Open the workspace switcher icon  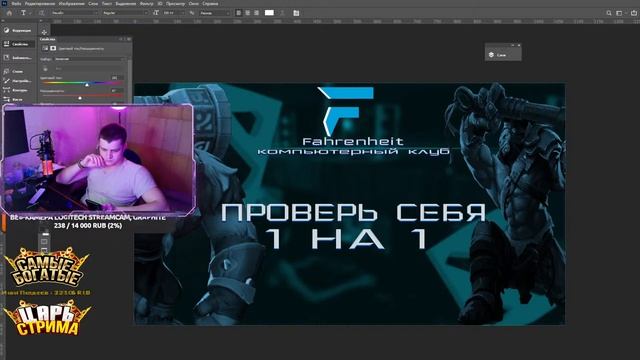pos(620,13)
